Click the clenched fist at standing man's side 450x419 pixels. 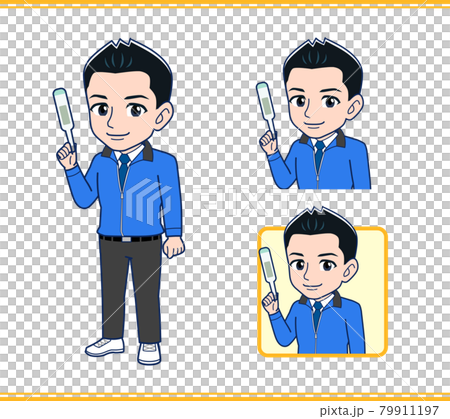tap(173, 247)
